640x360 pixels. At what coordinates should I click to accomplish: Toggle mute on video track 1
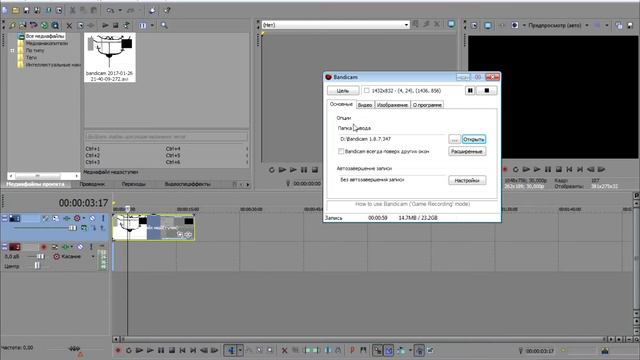[x=93, y=218]
